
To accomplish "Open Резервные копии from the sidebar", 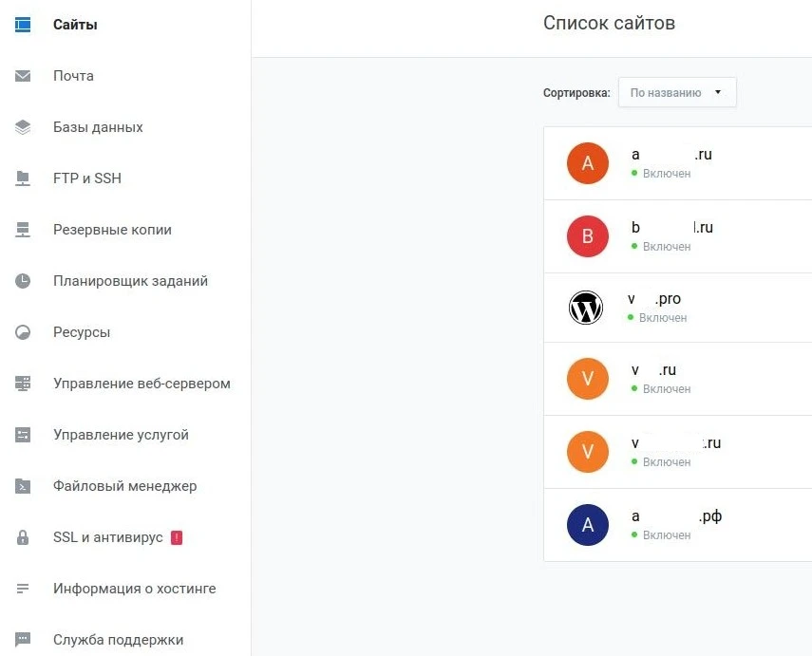I will point(24,229).
